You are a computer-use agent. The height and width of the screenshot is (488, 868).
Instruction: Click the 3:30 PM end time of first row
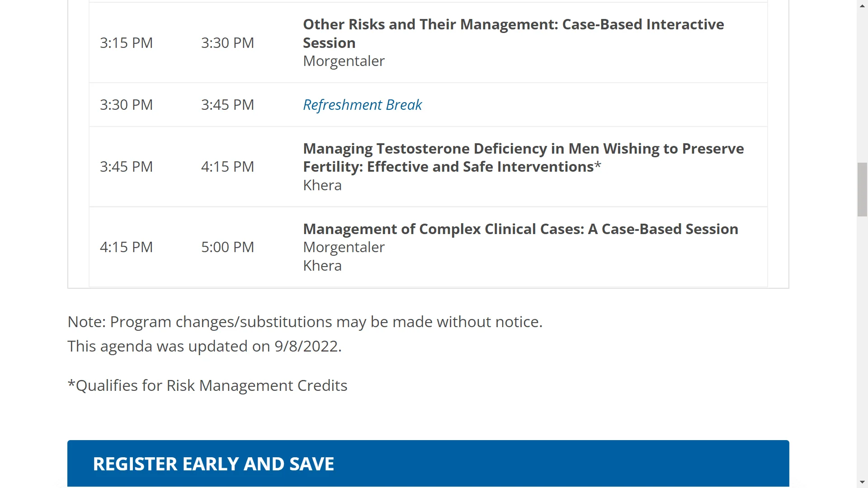pyautogui.click(x=227, y=43)
